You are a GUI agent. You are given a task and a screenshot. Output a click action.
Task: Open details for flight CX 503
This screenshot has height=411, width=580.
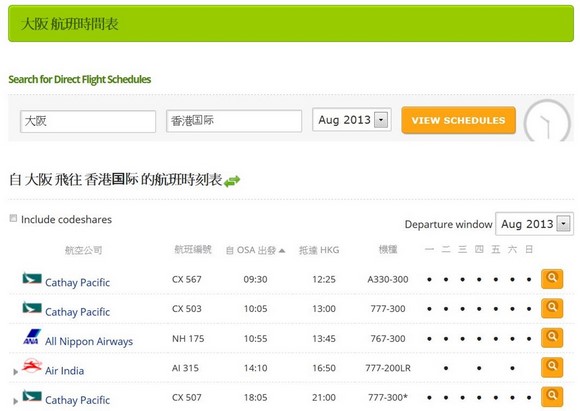552,308
